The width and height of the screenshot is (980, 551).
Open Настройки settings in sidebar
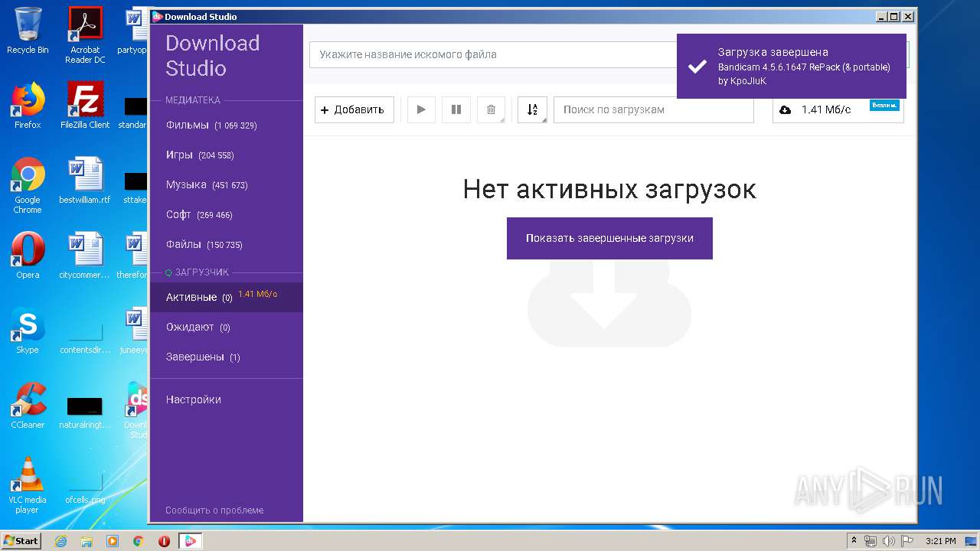click(227, 399)
